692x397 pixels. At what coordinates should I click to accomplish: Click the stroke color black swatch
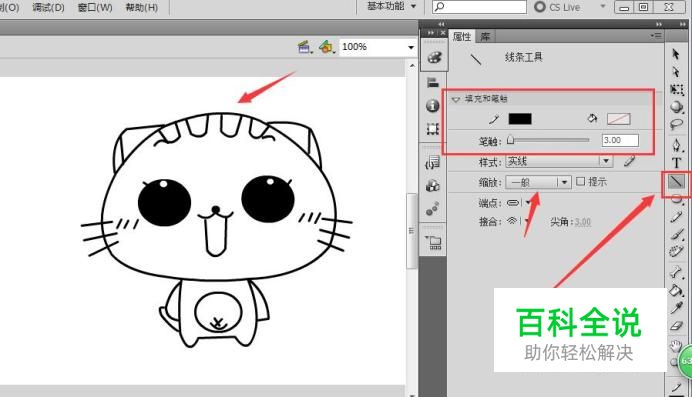520,119
